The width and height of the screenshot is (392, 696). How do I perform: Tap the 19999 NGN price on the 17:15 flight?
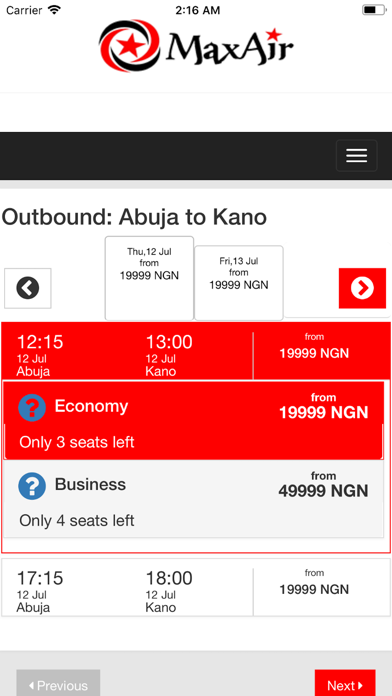(314, 589)
